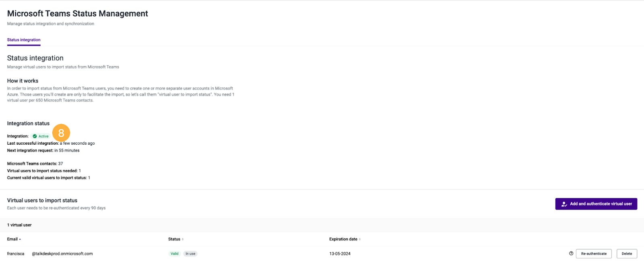The height and width of the screenshot is (266, 644).
Task: Click 'Microsoft Teams contacts: 37' text
Action: [x=35, y=164]
